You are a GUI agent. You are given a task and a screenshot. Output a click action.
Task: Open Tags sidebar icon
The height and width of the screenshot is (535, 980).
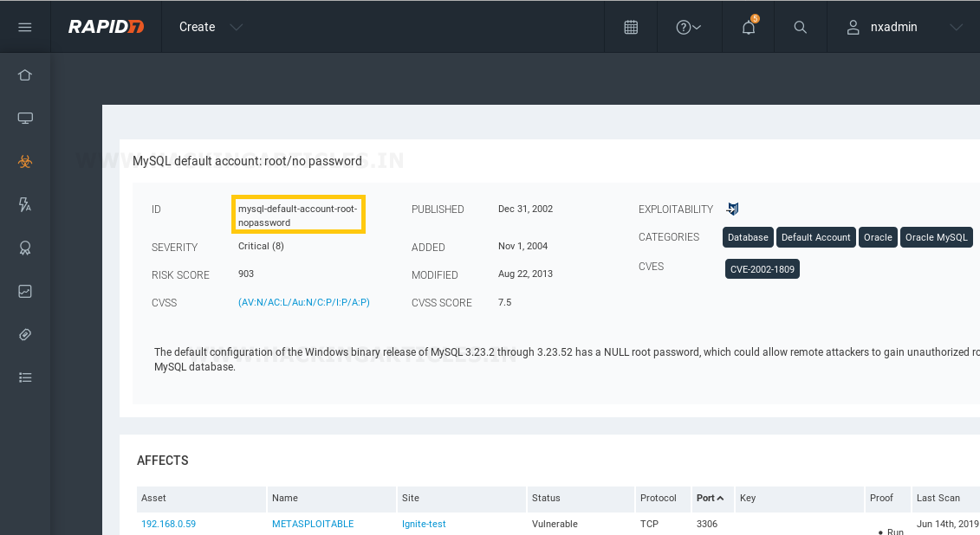pyautogui.click(x=25, y=335)
